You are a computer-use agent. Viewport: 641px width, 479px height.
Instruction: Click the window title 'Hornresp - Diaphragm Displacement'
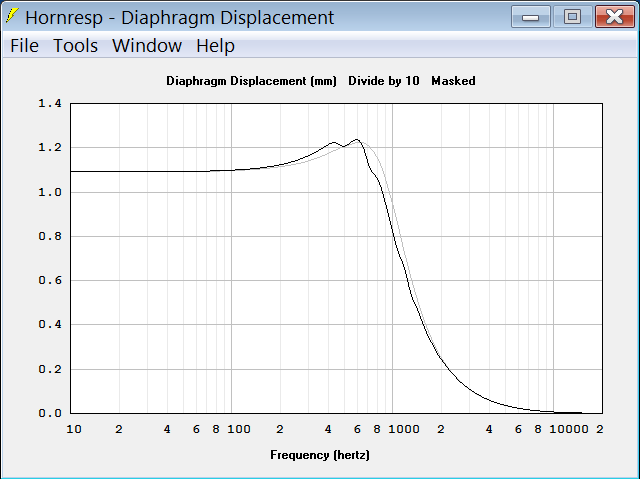coord(179,18)
